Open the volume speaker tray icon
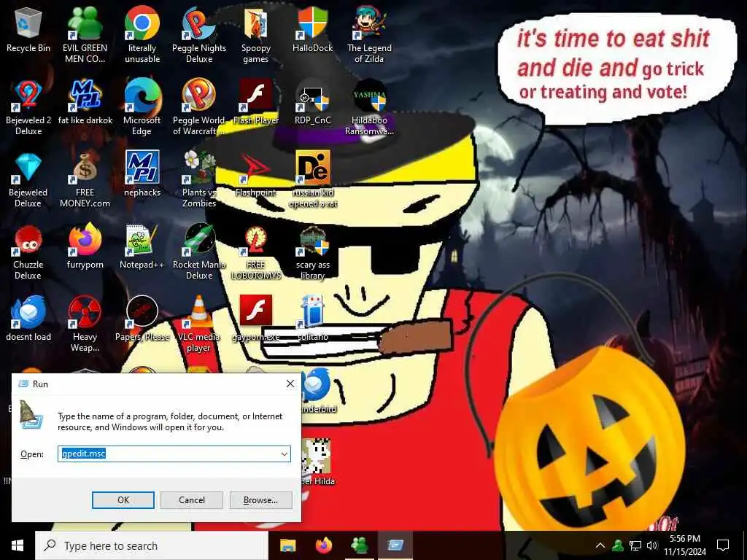Image resolution: width=747 pixels, height=560 pixels. pos(652,545)
